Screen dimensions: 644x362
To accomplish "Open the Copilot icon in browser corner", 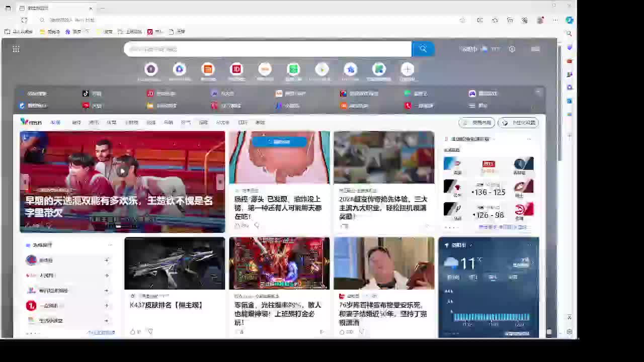I will [569, 20].
